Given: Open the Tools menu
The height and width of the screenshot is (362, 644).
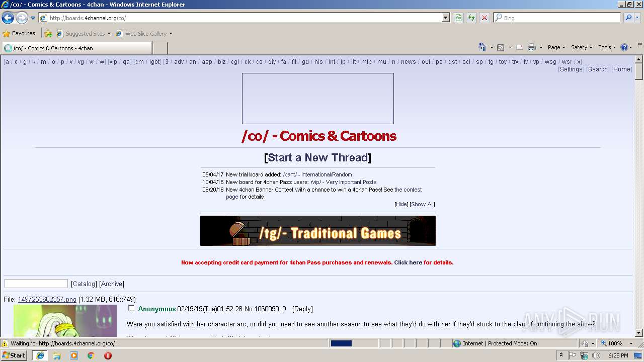Looking at the screenshot, I should click(x=607, y=47).
